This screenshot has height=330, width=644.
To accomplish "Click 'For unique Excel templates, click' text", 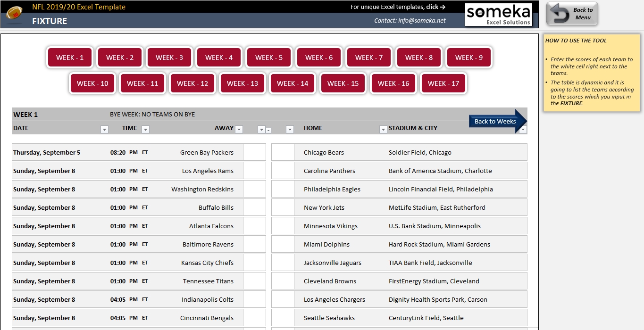I will pyautogui.click(x=394, y=7).
